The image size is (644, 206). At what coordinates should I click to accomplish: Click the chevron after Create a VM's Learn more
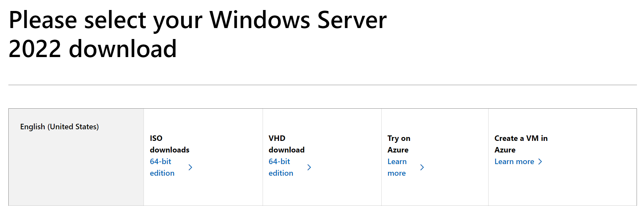click(540, 162)
